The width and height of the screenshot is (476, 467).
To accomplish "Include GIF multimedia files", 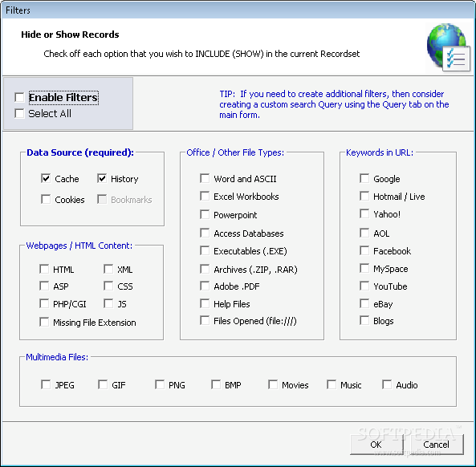I will [103, 384].
